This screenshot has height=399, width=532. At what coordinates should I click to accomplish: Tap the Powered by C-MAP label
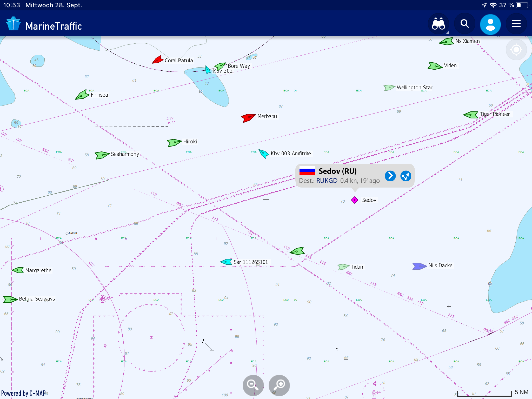point(23,393)
